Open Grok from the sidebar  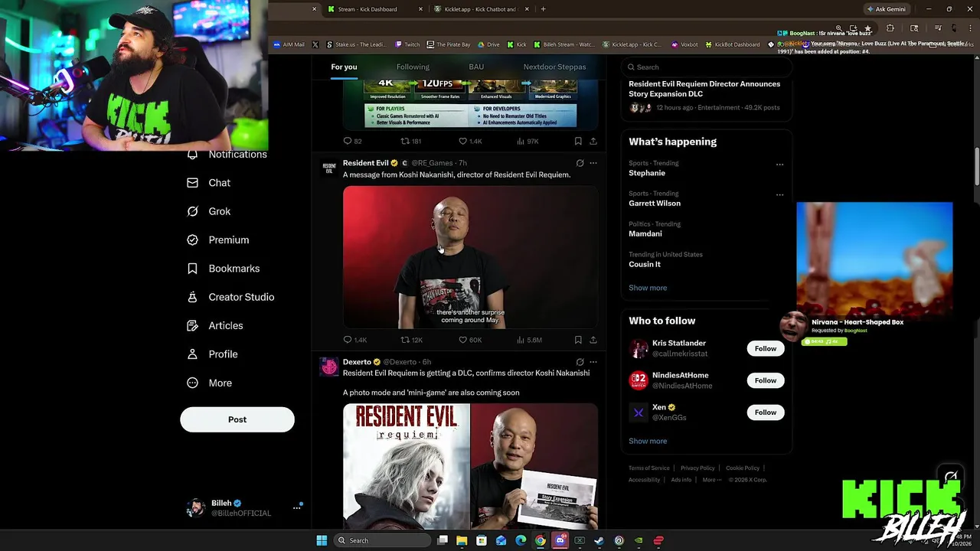point(209,211)
